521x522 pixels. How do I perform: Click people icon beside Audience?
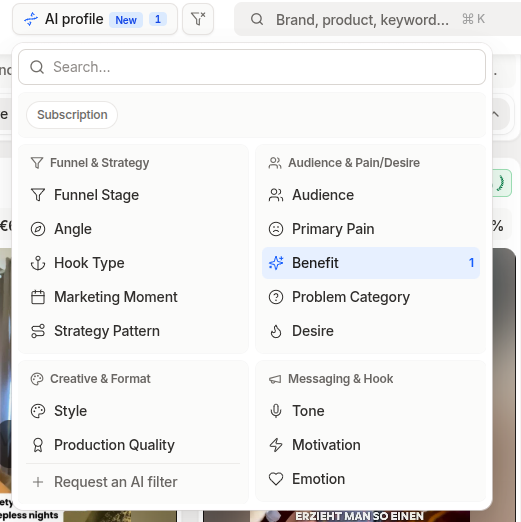point(276,195)
